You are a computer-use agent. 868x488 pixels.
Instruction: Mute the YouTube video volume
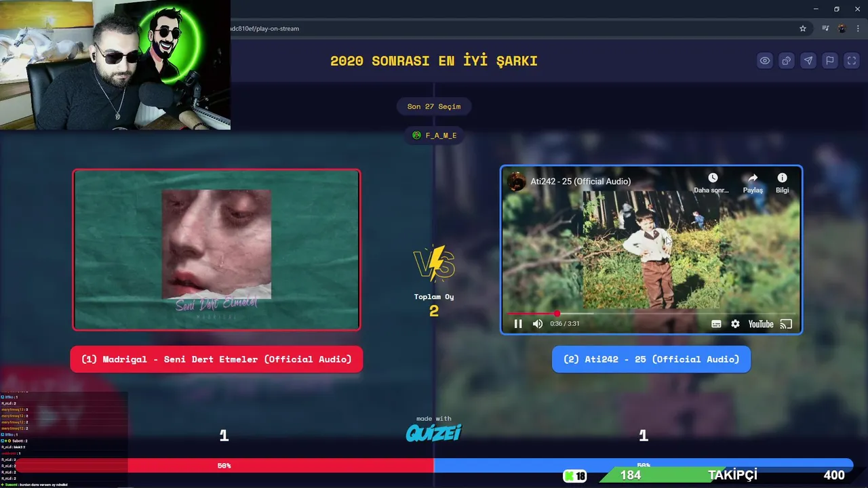click(x=538, y=324)
